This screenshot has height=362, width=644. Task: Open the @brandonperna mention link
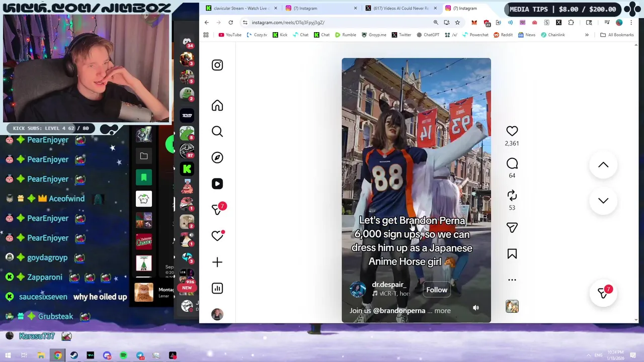tap(399, 311)
